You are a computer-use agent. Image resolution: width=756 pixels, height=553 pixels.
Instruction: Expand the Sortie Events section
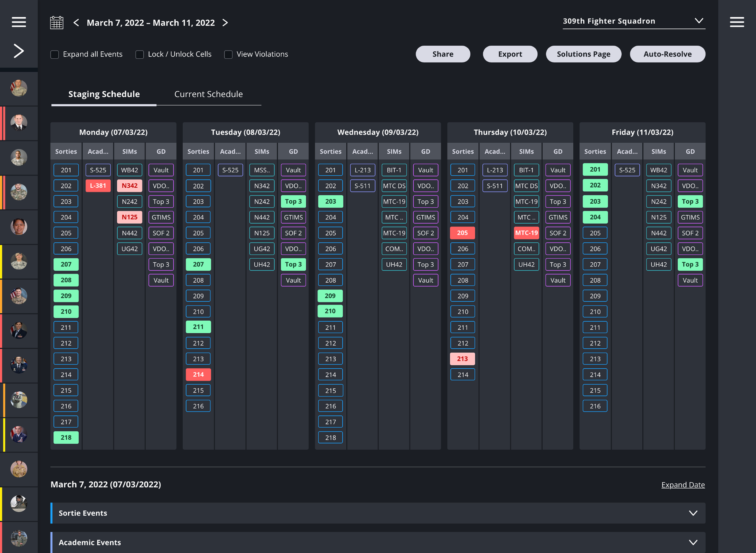(693, 513)
